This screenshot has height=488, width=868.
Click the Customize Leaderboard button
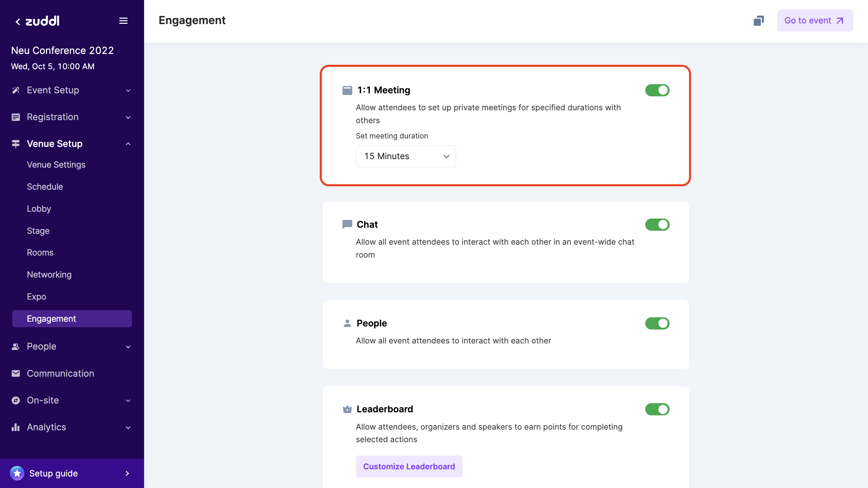(x=409, y=466)
